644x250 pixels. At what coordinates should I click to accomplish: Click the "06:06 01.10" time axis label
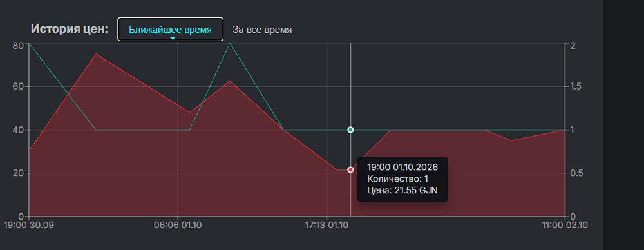click(x=178, y=226)
